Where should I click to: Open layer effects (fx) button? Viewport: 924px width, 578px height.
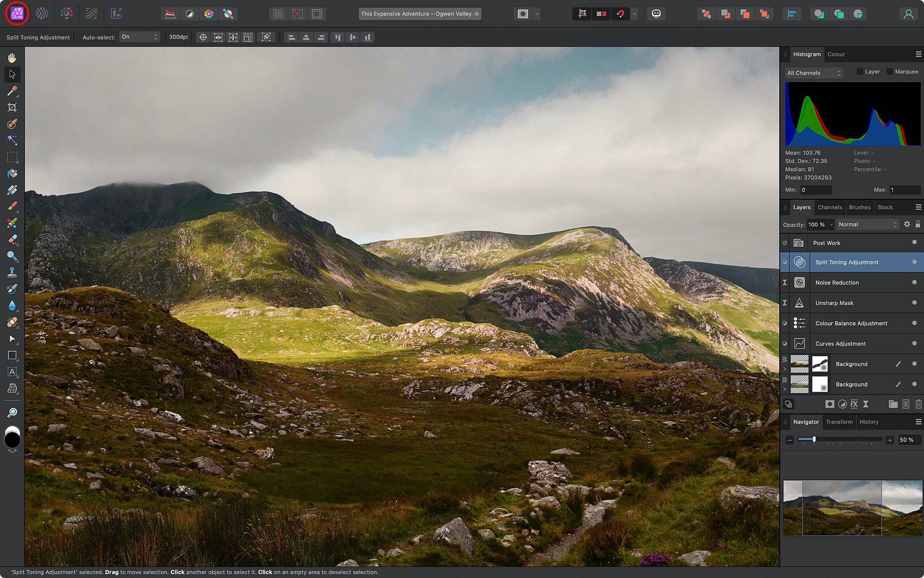point(854,404)
